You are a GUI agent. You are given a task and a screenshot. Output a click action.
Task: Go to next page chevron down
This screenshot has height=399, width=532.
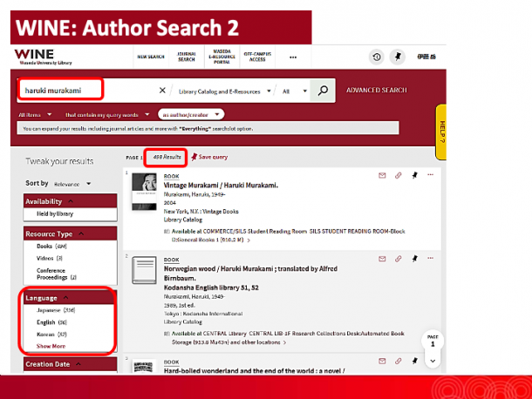433,361
